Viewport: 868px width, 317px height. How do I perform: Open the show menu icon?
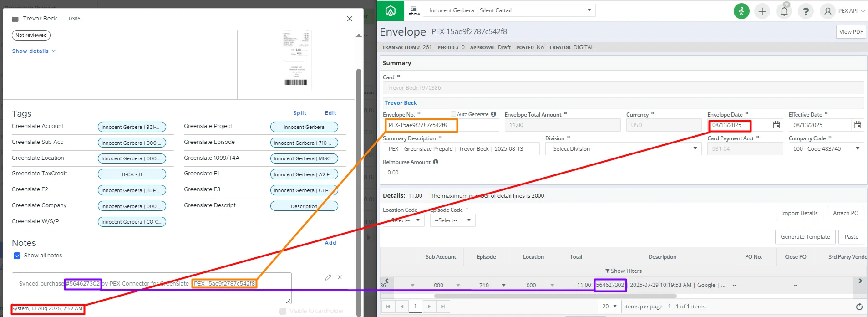tap(414, 11)
